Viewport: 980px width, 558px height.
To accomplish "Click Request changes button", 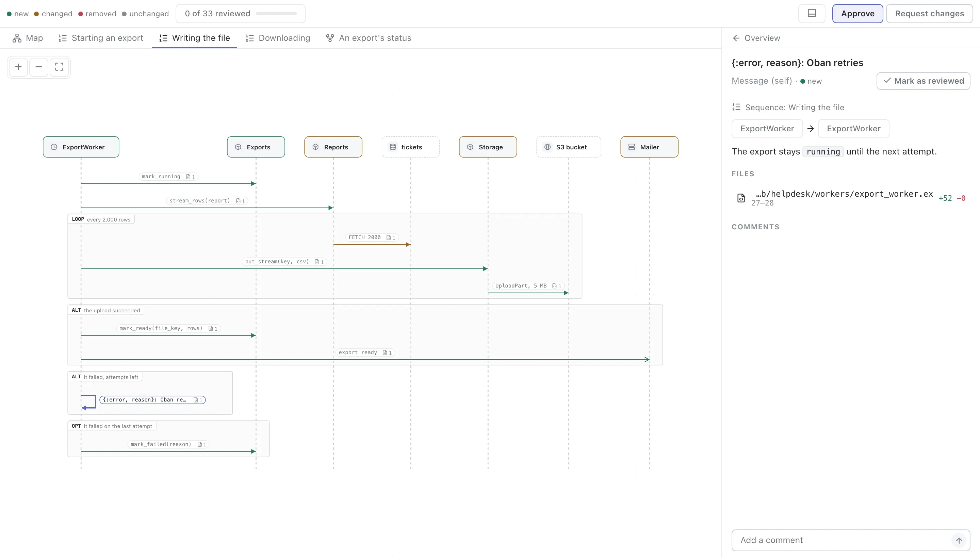I will (x=929, y=13).
